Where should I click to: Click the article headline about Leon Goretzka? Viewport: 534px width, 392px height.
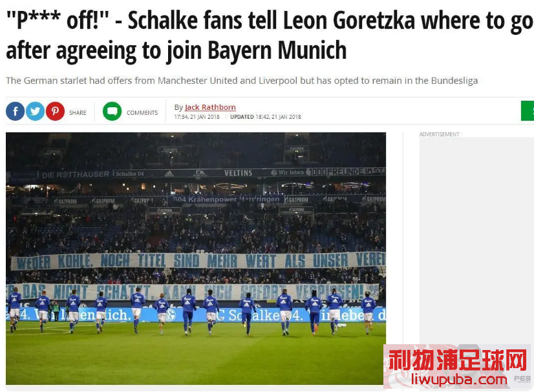coord(269,35)
